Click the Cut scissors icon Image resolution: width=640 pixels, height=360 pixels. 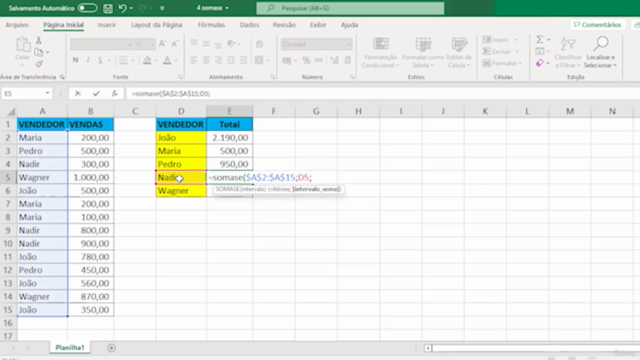point(39,40)
